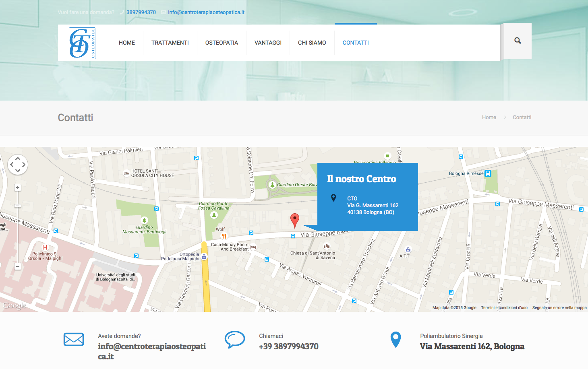Click the Bologna Rimesse train station icon
Screen dimensions: 588x369
coord(488,173)
